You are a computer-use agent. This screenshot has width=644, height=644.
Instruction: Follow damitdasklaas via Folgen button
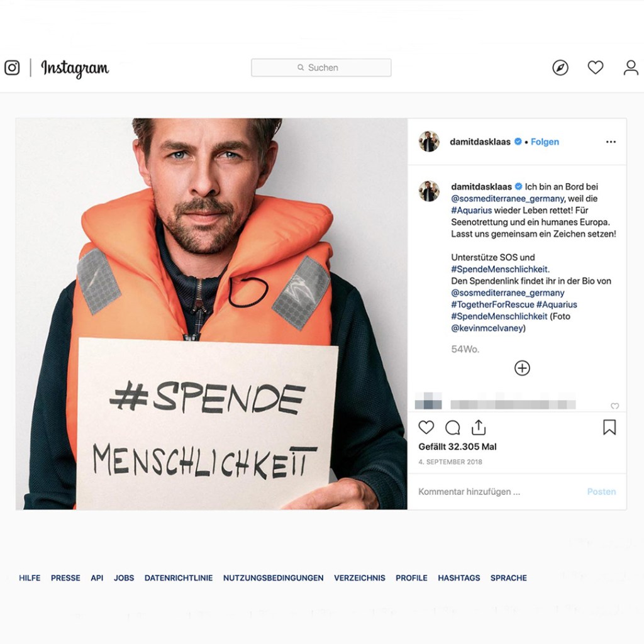point(545,142)
